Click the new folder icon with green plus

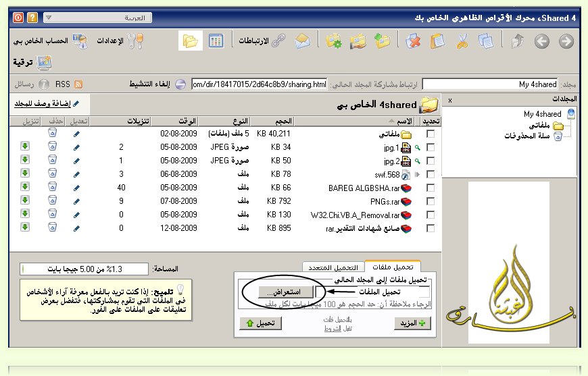pyautogui.click(x=382, y=41)
